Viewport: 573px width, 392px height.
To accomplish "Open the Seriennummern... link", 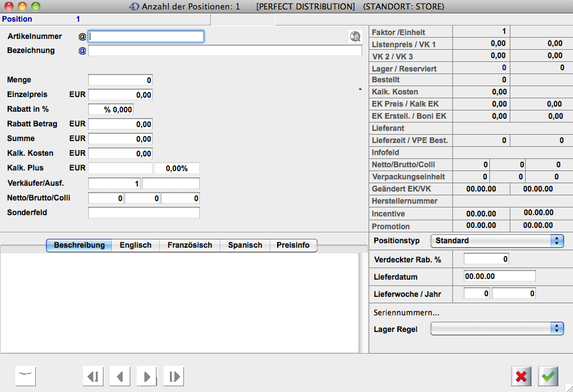I will tap(406, 313).
